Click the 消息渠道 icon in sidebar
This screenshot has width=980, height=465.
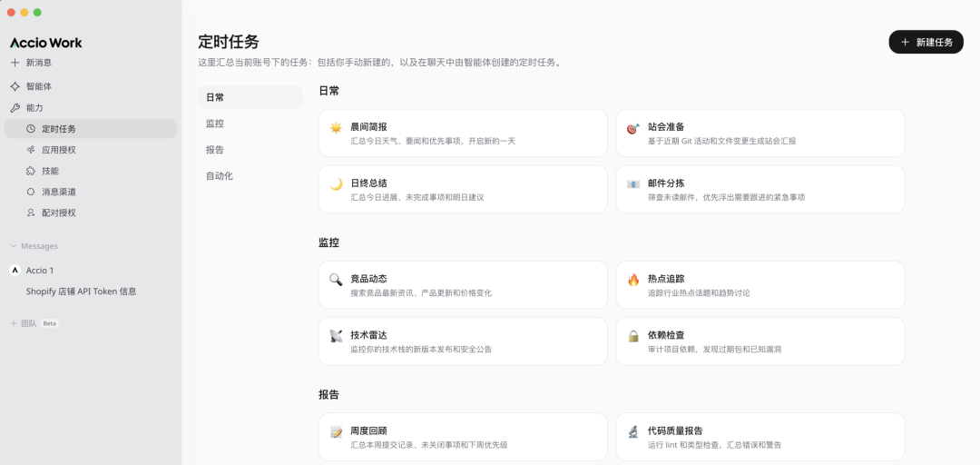31,192
